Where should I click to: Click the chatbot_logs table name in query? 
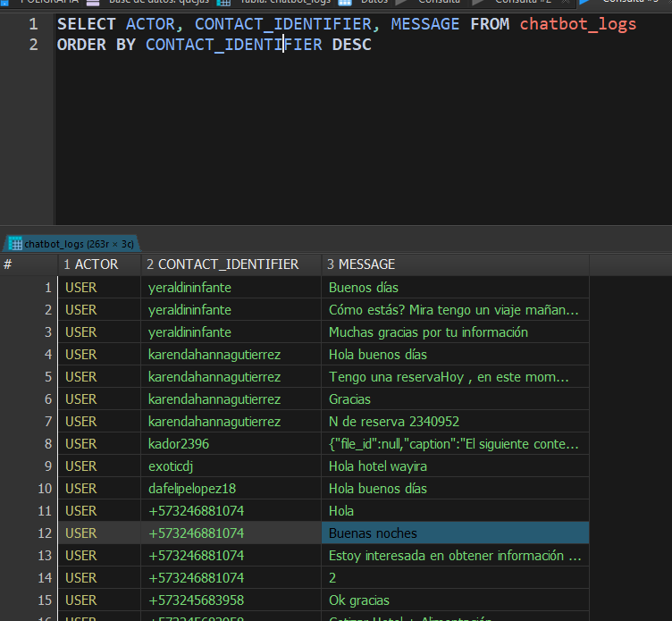tap(578, 24)
